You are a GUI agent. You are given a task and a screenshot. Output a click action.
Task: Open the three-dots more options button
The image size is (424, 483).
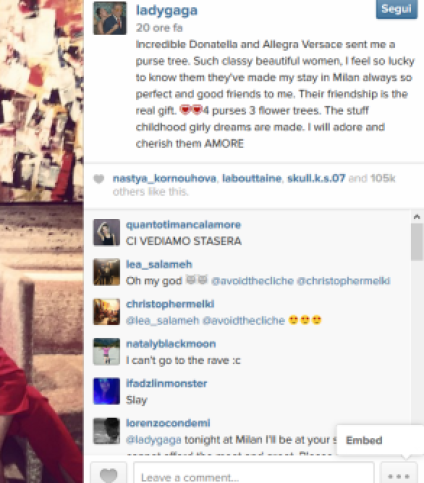[399, 473]
